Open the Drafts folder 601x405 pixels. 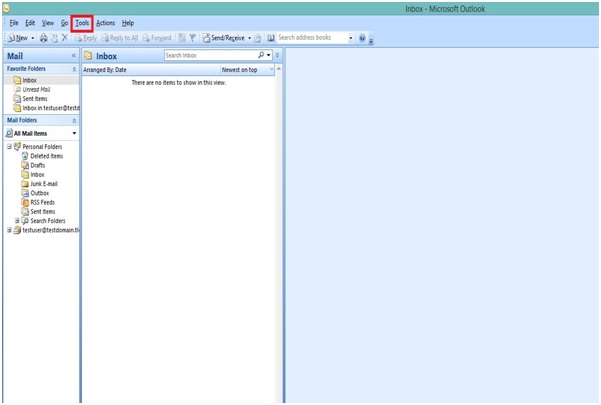[33, 165]
